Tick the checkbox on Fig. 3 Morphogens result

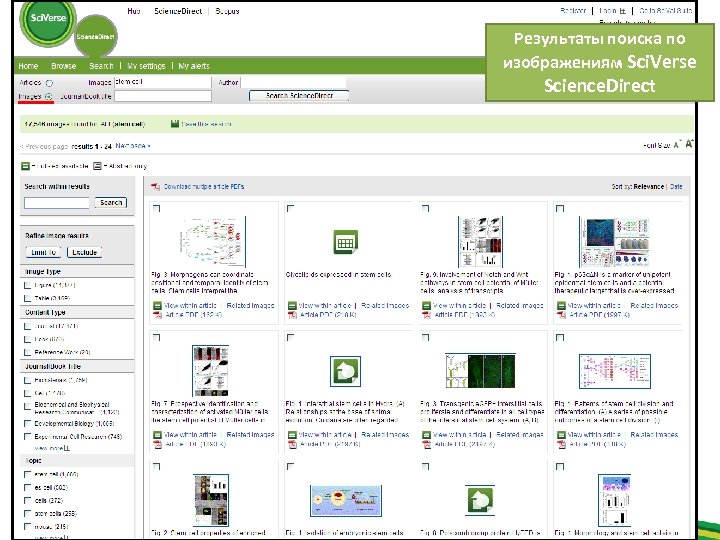[x=157, y=208]
